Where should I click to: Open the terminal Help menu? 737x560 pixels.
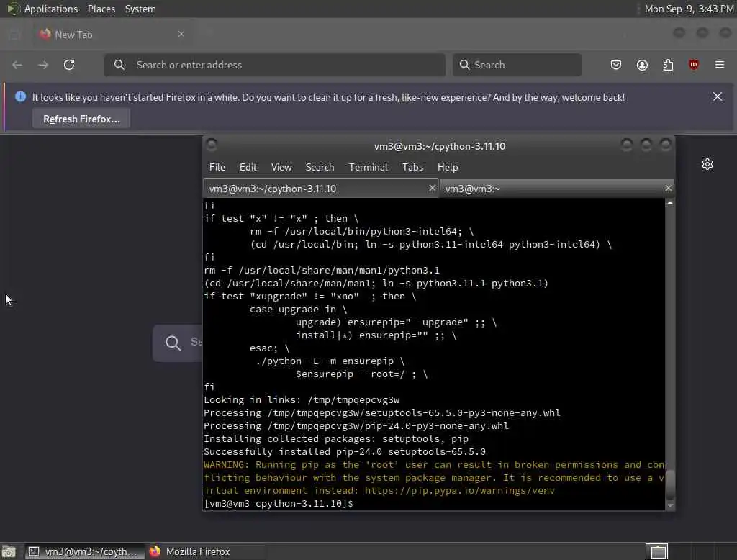(448, 168)
